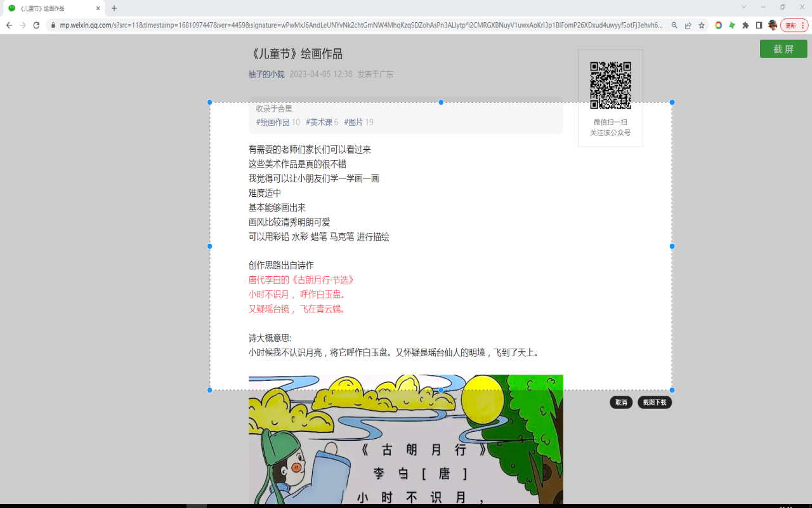Select the 《儿童节》绘画作品 browser tab
Screen dimensions: 812x508
53,8
